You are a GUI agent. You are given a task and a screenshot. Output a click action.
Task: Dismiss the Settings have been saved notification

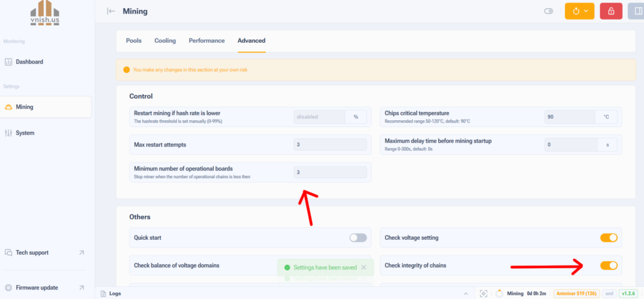[364, 268]
